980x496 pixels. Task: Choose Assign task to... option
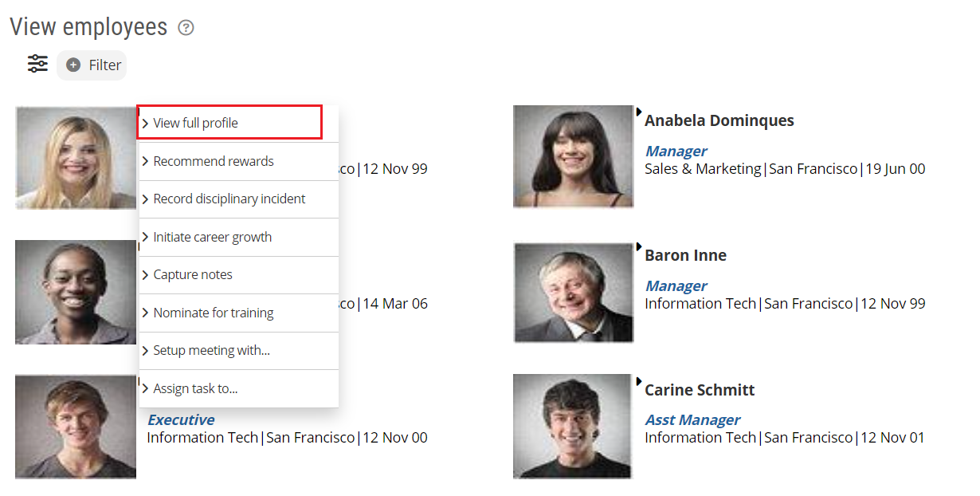pos(195,388)
